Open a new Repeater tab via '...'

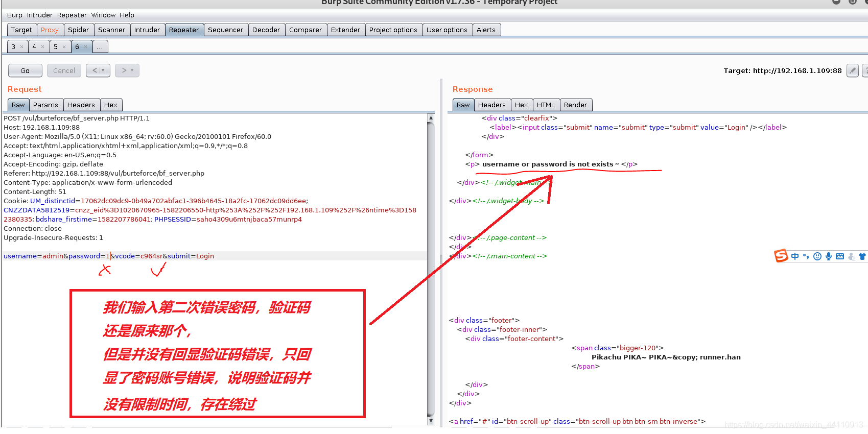(100, 46)
